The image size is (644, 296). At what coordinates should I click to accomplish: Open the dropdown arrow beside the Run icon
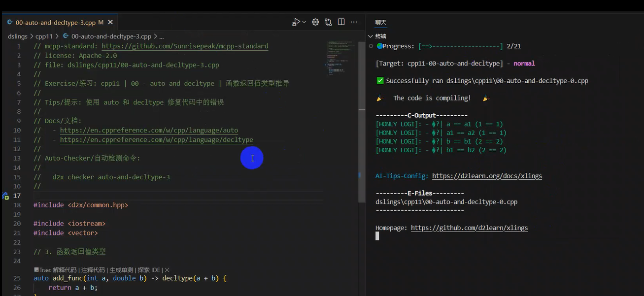[x=304, y=22]
